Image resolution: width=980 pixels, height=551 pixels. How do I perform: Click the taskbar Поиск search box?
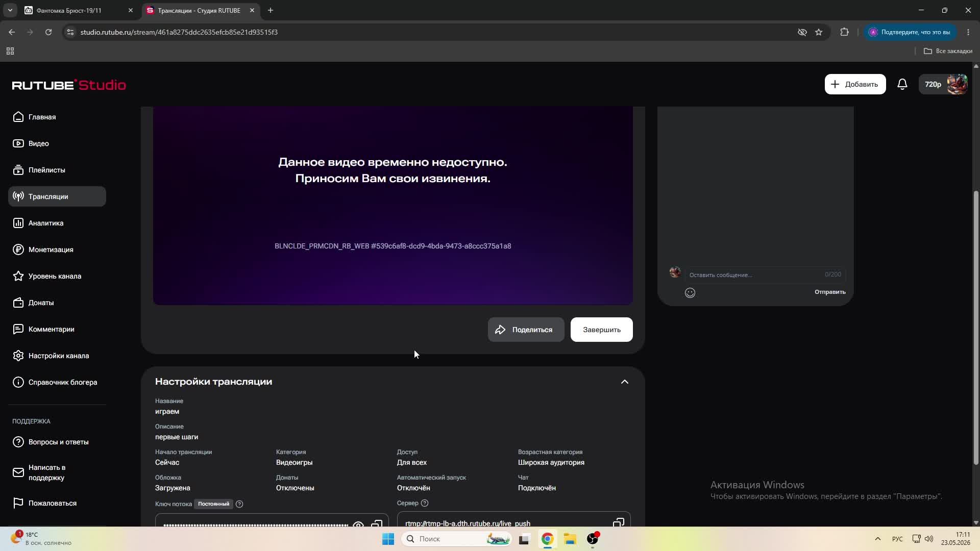coord(457,539)
